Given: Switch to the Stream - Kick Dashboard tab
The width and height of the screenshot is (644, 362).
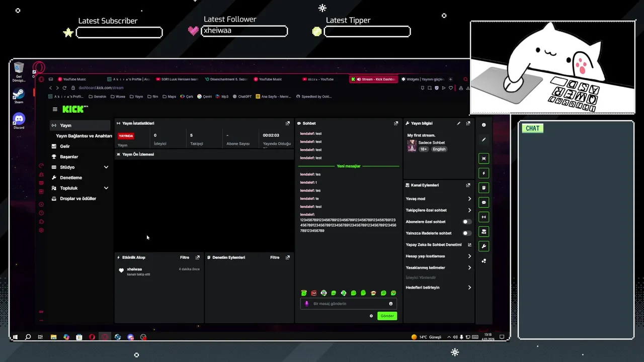Looking at the screenshot, I should pos(373,79).
